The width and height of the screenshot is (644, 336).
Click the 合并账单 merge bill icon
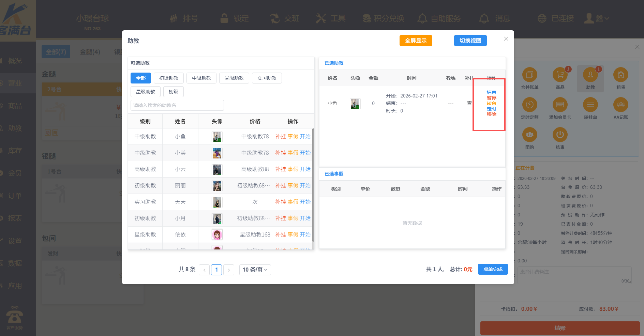pyautogui.click(x=529, y=75)
